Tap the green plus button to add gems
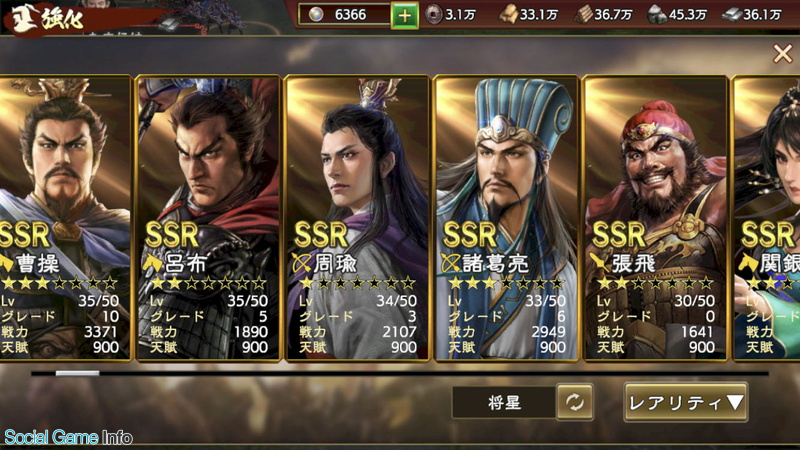800x450 pixels. (405, 15)
